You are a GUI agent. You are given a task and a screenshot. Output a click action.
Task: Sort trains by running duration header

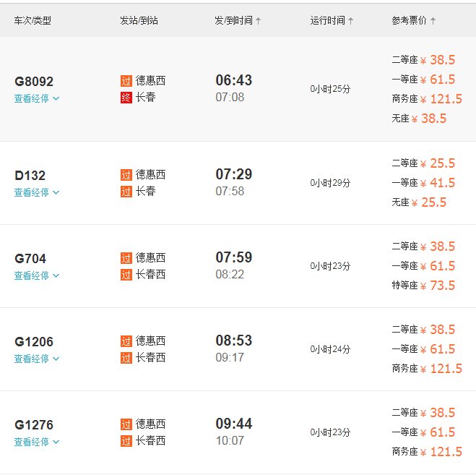click(332, 20)
